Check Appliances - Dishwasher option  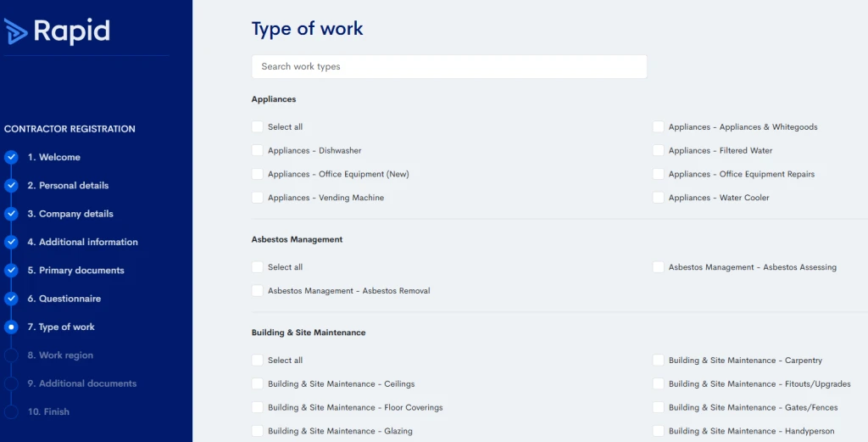tap(258, 151)
